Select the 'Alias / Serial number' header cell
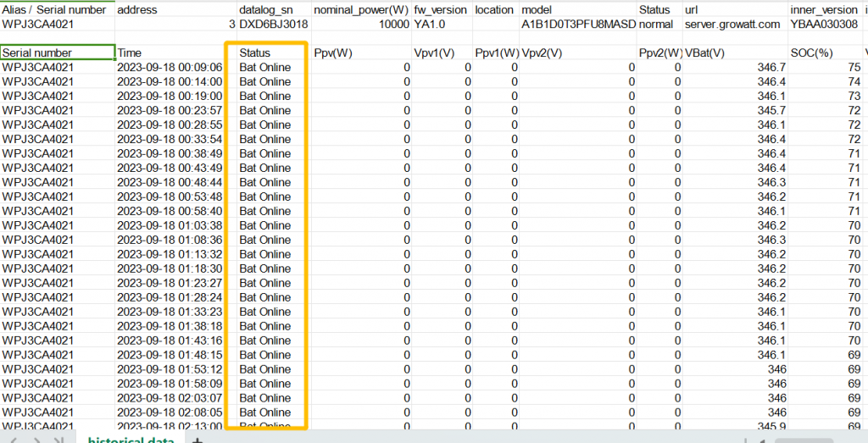 point(58,10)
